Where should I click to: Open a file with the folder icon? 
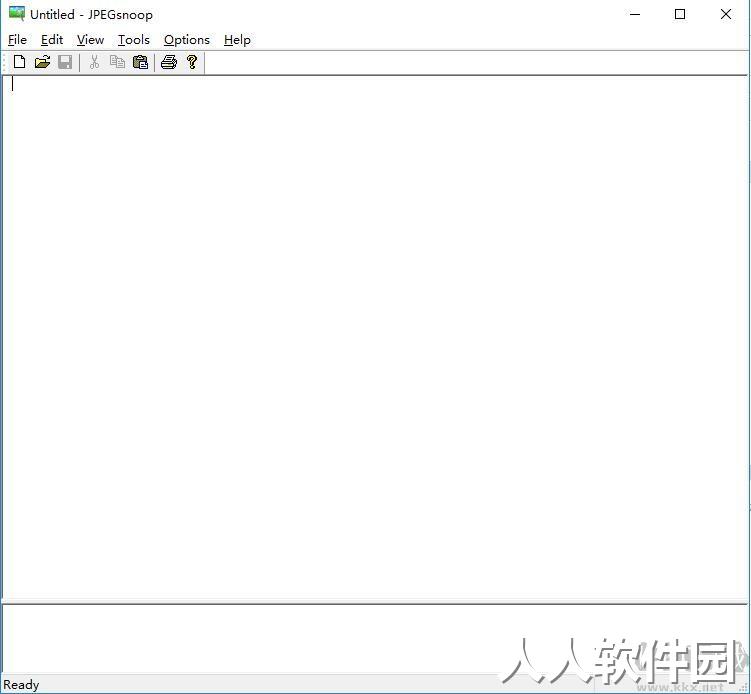(42, 62)
